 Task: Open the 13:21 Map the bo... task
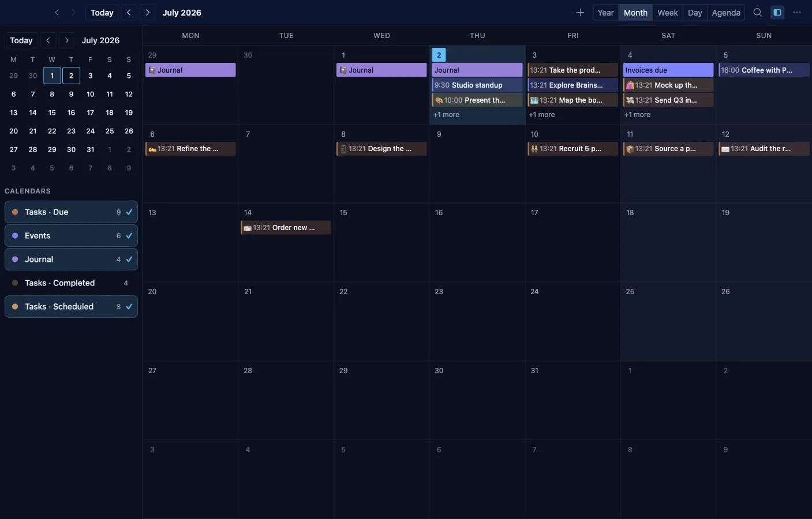572,100
